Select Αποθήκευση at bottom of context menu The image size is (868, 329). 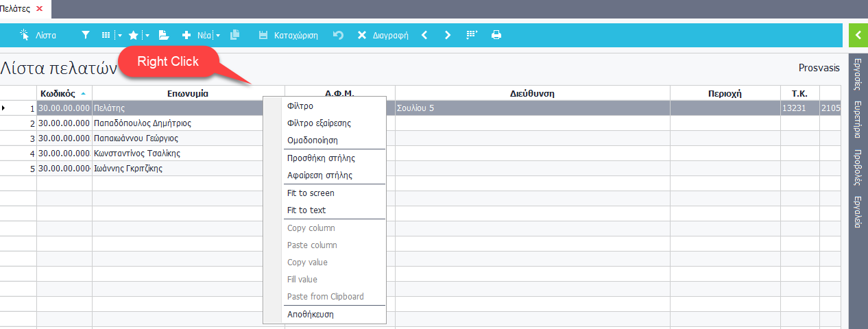pyautogui.click(x=311, y=315)
